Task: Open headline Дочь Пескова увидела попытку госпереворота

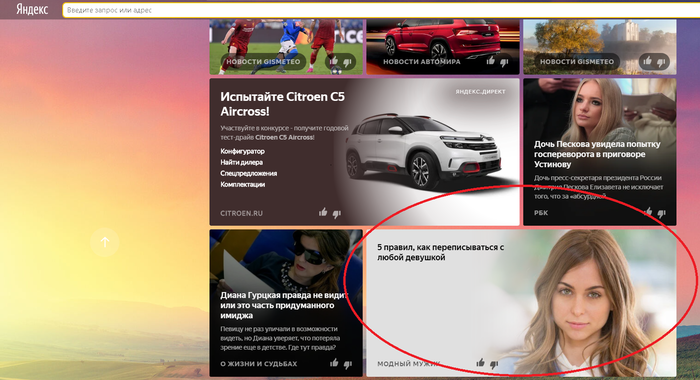Action: tap(597, 154)
